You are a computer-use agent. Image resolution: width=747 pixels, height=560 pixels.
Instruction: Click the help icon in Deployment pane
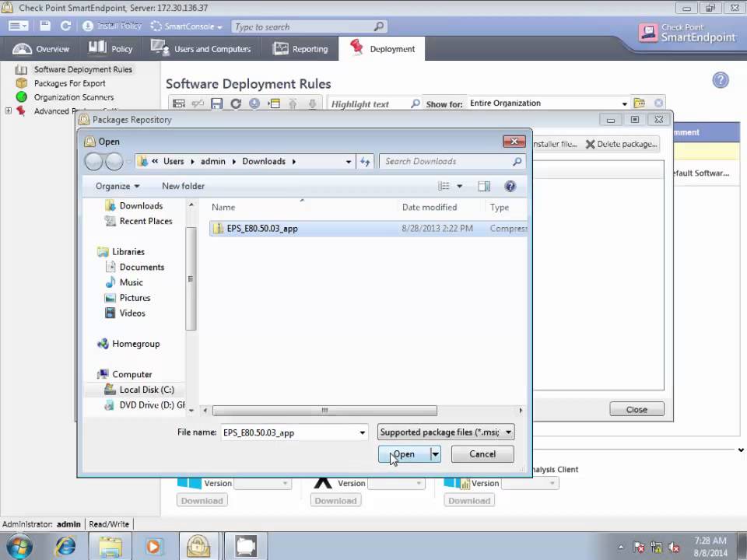coord(721,80)
